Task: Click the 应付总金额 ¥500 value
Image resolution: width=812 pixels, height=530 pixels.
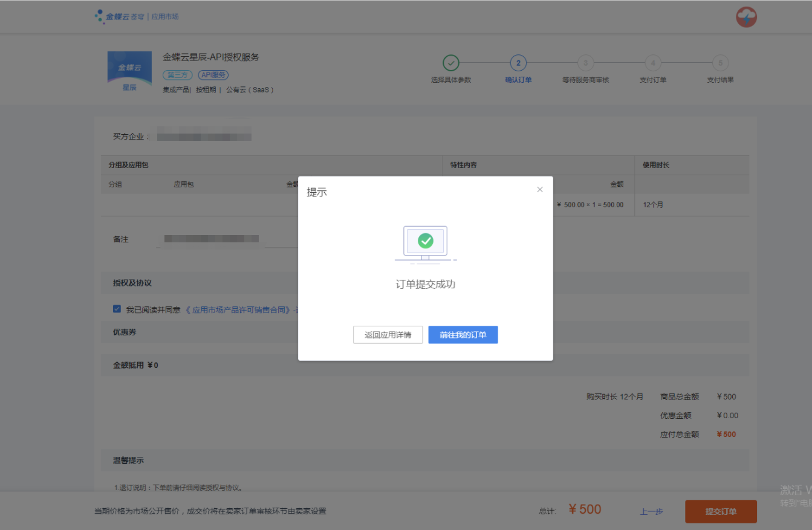Action: tap(726, 434)
